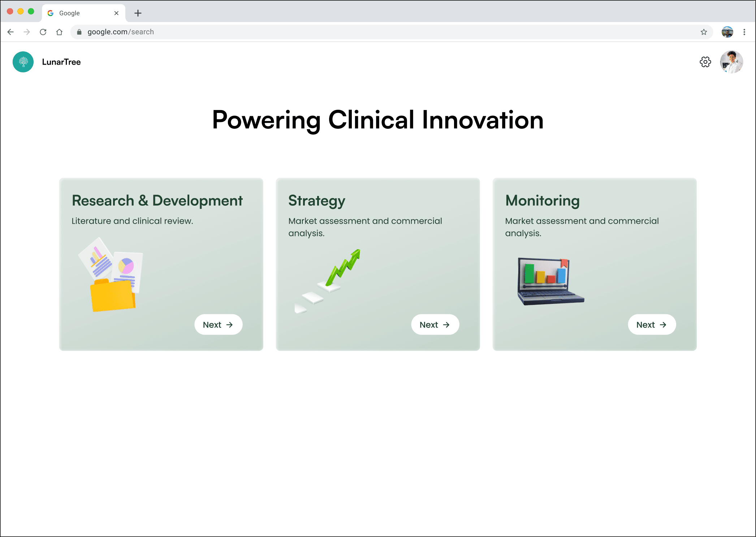This screenshot has width=756, height=537.
Task: Click Next on the Strategy card
Action: click(x=435, y=325)
